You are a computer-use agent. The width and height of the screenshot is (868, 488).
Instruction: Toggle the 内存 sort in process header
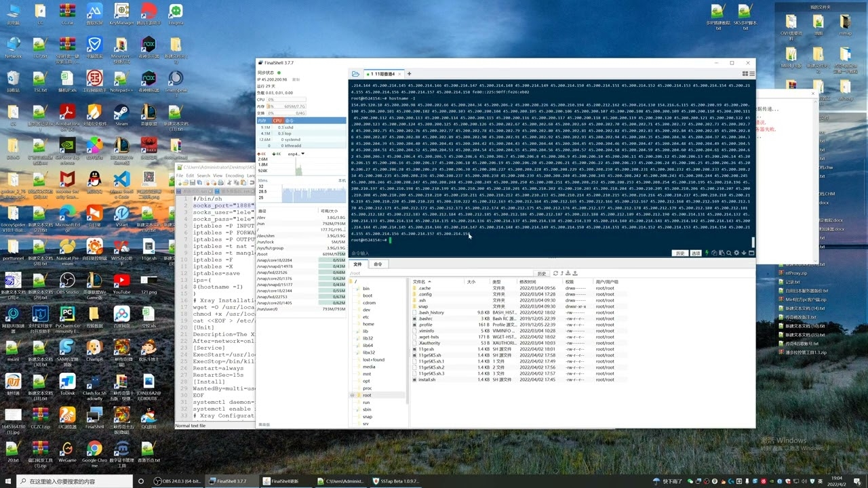262,120
